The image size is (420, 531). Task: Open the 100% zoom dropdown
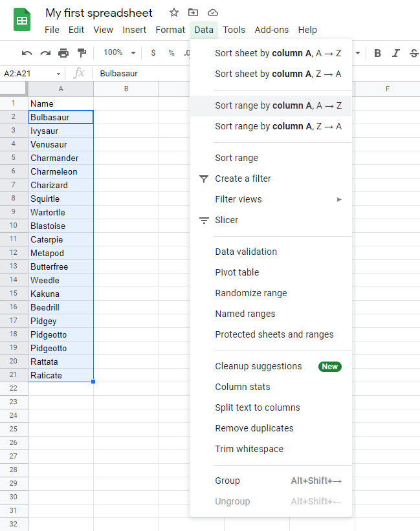click(x=120, y=53)
